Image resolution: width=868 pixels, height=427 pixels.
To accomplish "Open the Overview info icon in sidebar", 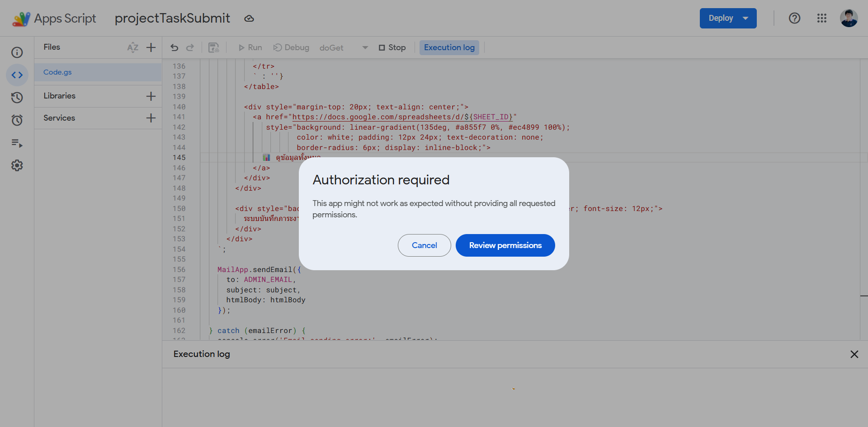I will pyautogui.click(x=17, y=52).
